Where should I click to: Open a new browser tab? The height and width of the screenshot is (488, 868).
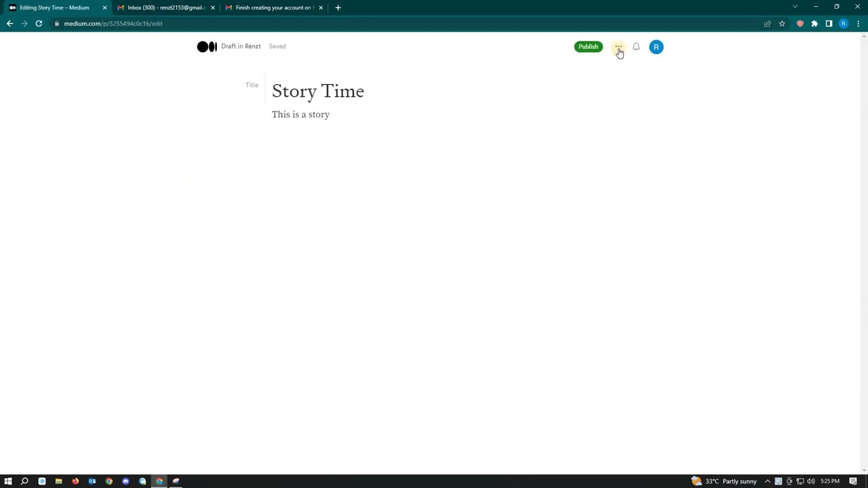338,7
